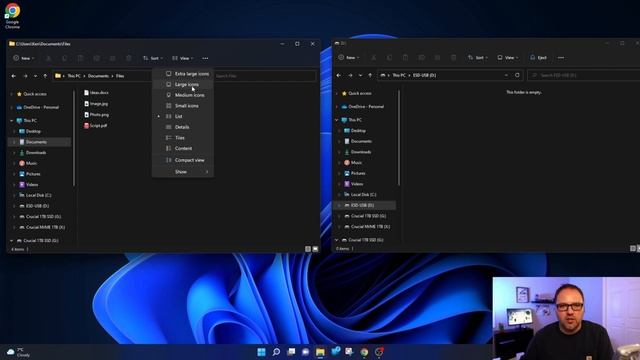Image resolution: width=640 pixels, height=360 pixels.
Task: Open the Sort dropdown in ESD-USB window
Action: 478,58
